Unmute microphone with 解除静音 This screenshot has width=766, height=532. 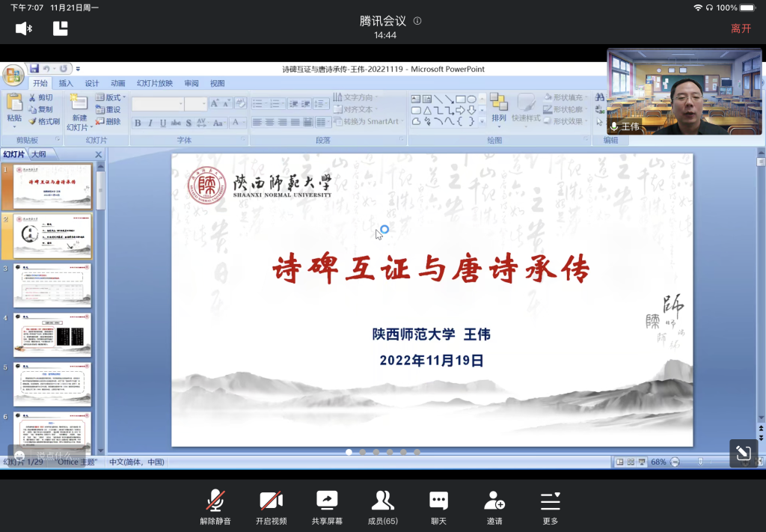215,507
